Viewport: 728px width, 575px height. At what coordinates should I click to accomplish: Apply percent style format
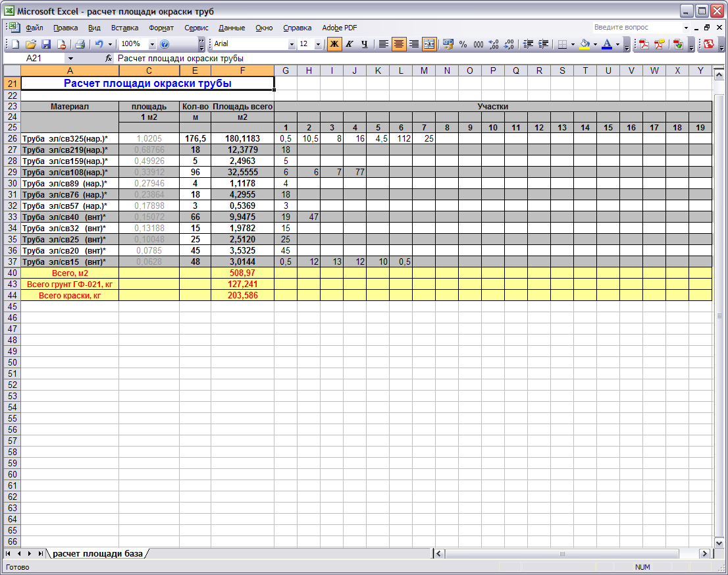pyautogui.click(x=463, y=44)
